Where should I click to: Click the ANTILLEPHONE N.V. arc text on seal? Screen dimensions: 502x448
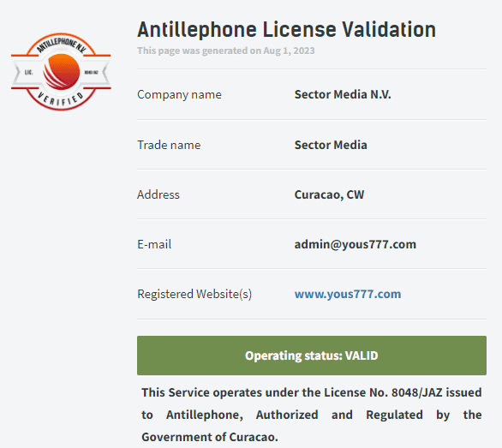coord(61,45)
